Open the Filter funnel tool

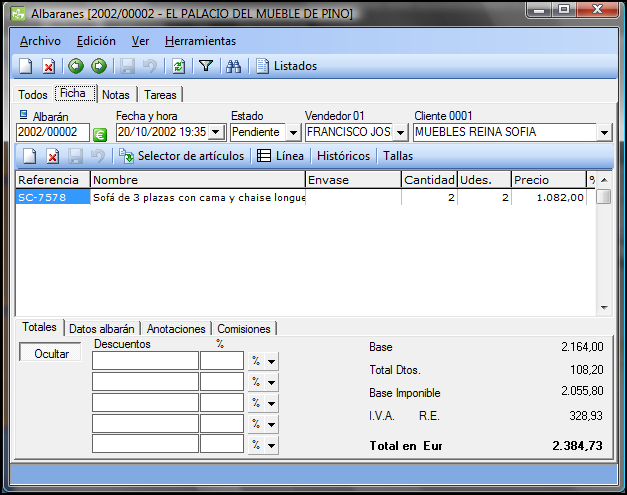(x=206, y=66)
